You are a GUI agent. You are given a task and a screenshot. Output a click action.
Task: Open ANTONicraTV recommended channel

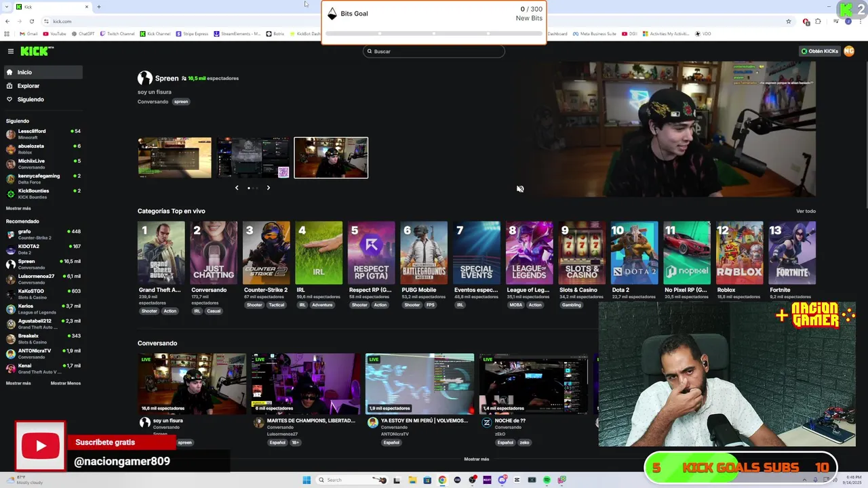tap(42, 353)
